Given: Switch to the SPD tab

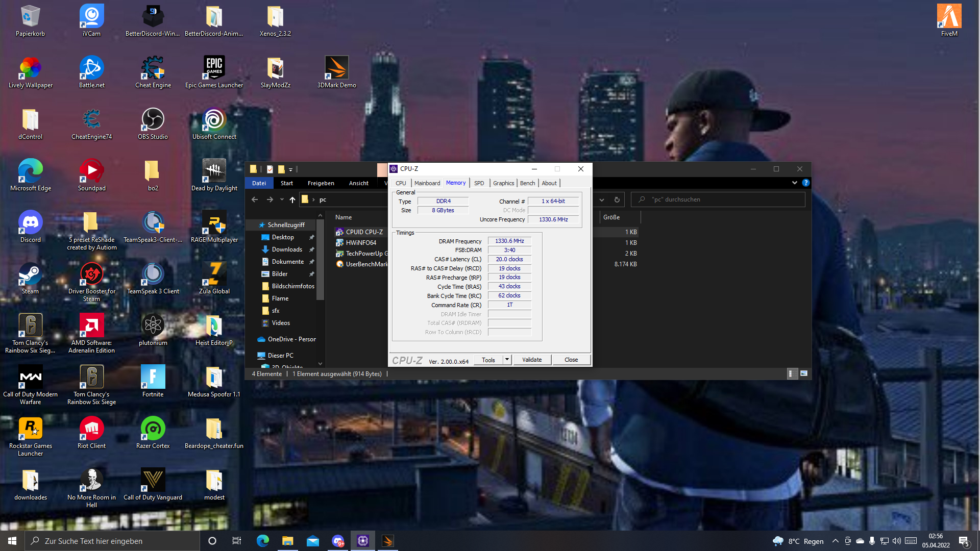Looking at the screenshot, I should point(479,183).
